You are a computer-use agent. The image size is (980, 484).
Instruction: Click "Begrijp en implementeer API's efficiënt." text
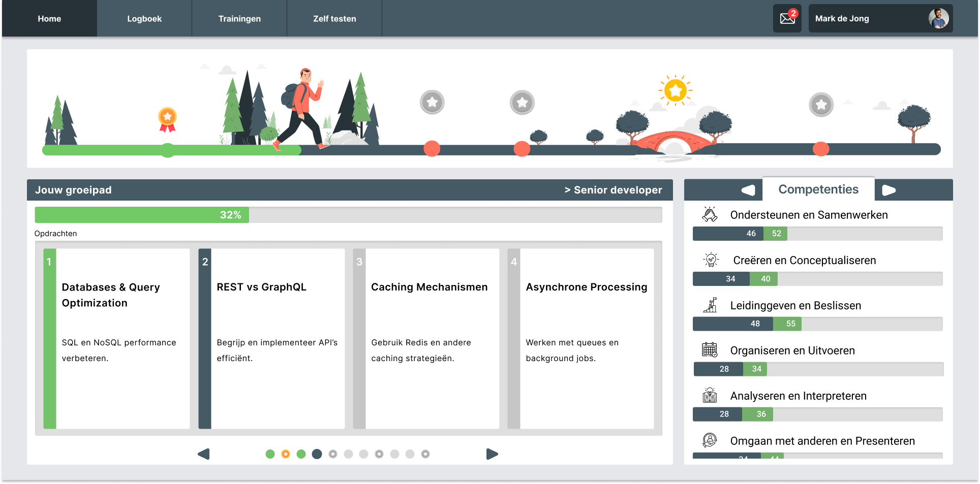[x=277, y=350]
